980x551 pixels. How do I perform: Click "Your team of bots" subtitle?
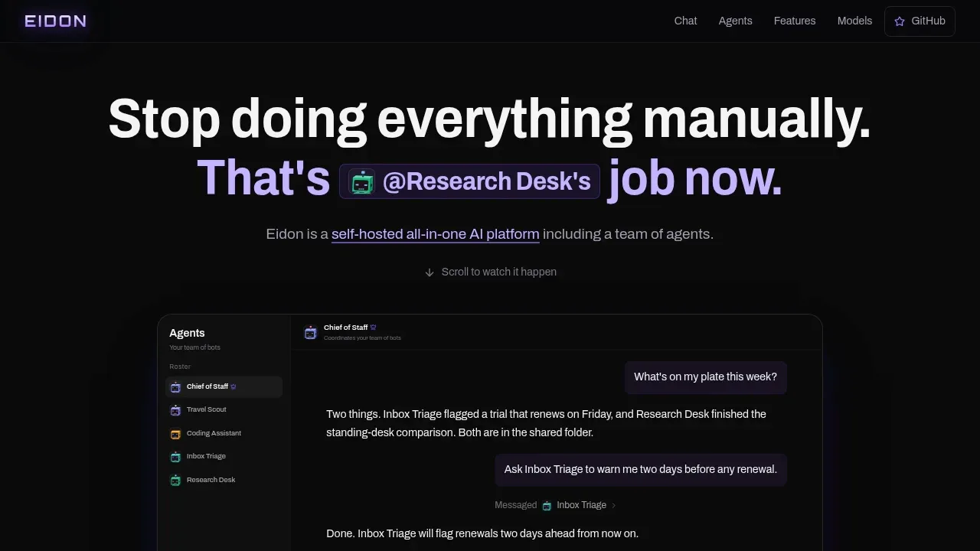[x=194, y=347]
